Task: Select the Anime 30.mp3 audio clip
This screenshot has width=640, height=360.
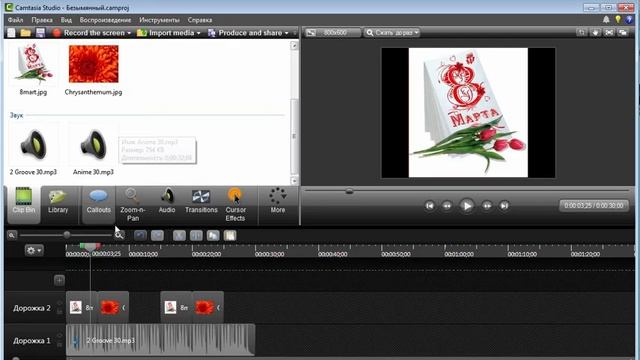Action: pos(93,145)
